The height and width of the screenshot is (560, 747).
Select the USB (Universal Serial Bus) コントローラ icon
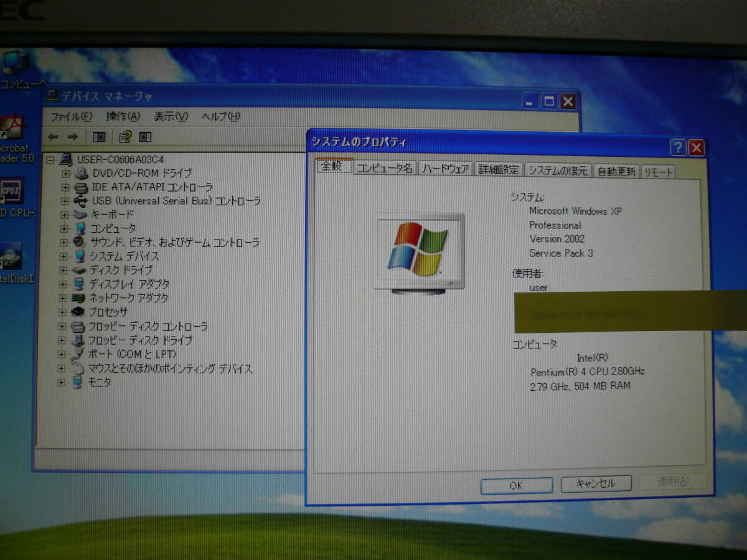pos(81,201)
